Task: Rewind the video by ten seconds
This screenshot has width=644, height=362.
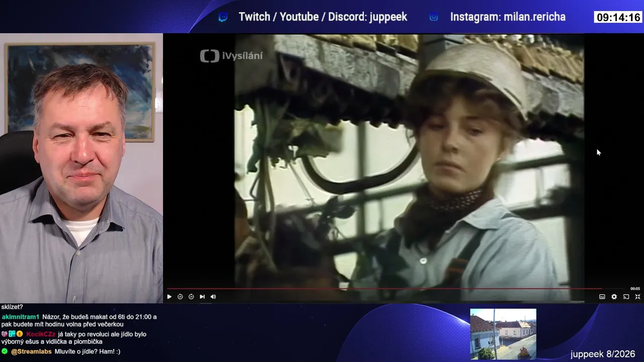Action: (180, 297)
